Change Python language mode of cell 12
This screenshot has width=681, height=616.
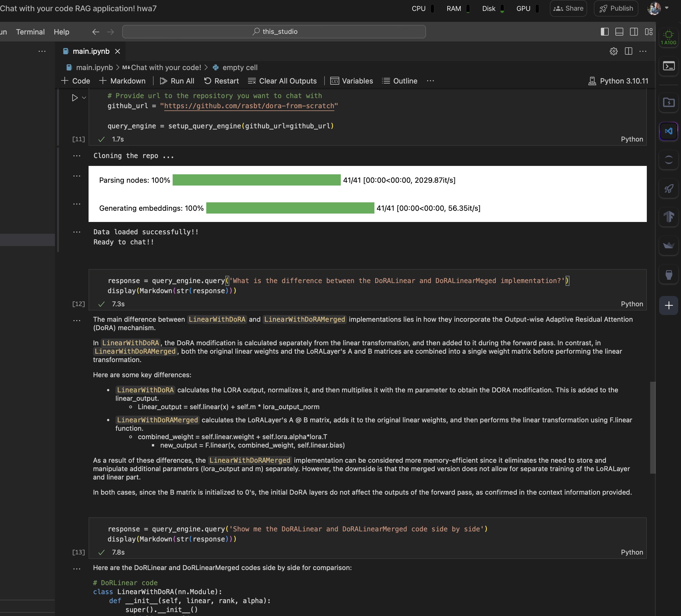[x=632, y=304]
